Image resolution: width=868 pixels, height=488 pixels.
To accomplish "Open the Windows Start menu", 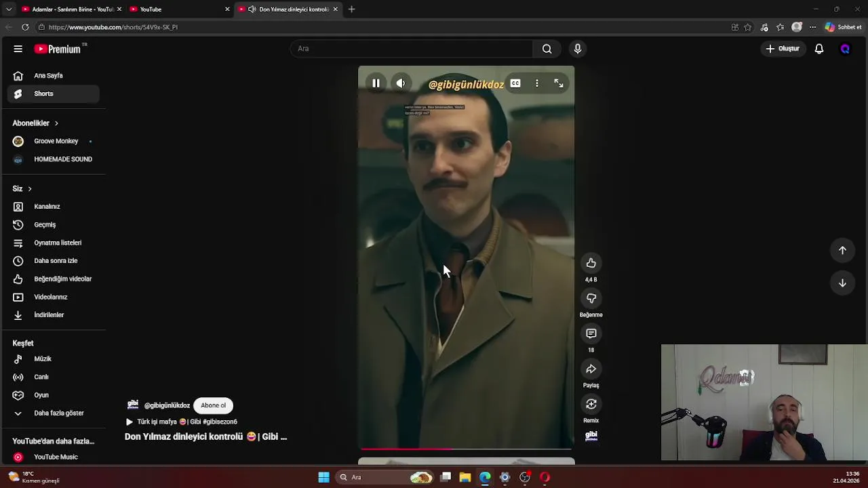I will [323, 477].
